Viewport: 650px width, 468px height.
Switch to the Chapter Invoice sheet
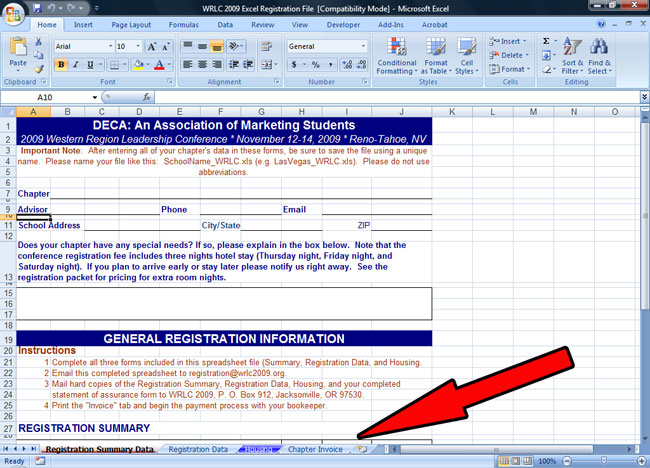(x=315, y=449)
